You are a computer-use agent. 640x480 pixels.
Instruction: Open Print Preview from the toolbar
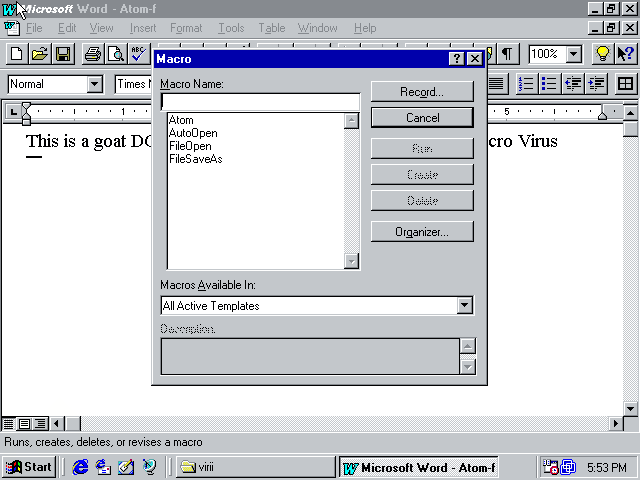(x=116, y=53)
